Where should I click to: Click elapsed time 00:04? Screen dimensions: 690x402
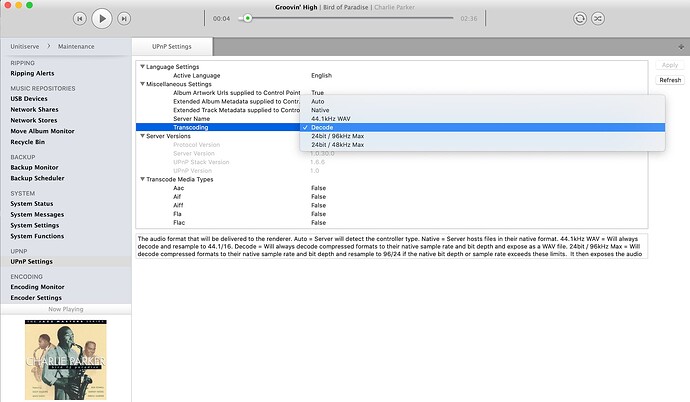(x=221, y=18)
